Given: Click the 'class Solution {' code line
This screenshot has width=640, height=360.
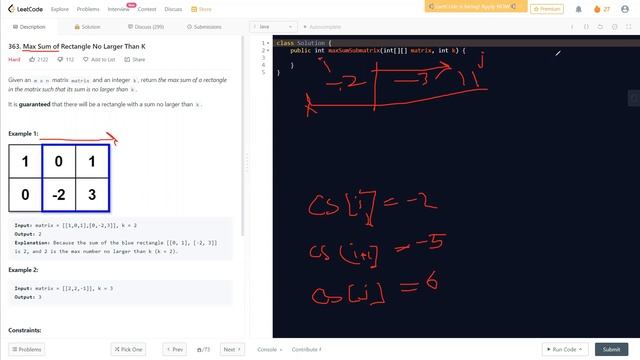Looking at the screenshot, I should [304, 43].
